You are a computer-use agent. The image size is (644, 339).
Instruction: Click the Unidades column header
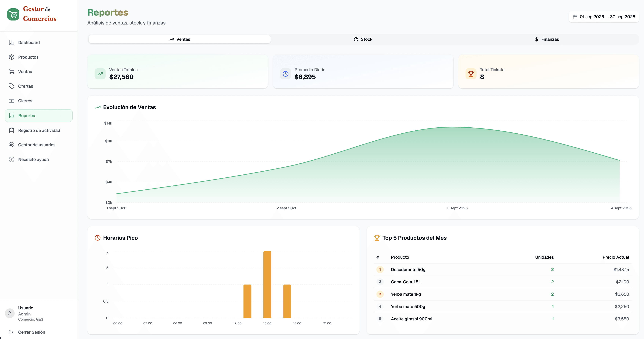click(544, 257)
